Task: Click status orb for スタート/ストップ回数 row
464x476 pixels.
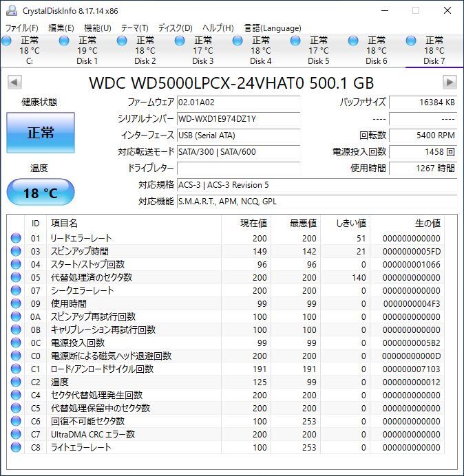Action: (x=16, y=264)
